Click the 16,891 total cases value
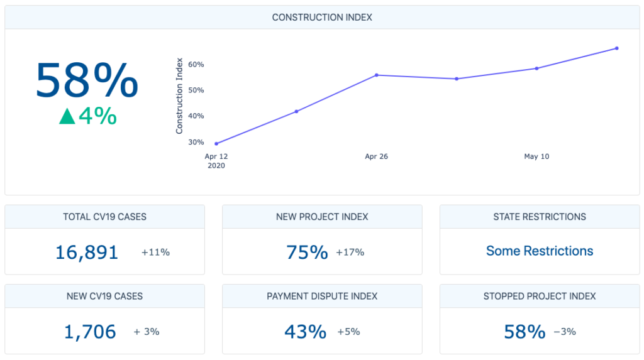The image size is (644, 360). (87, 253)
